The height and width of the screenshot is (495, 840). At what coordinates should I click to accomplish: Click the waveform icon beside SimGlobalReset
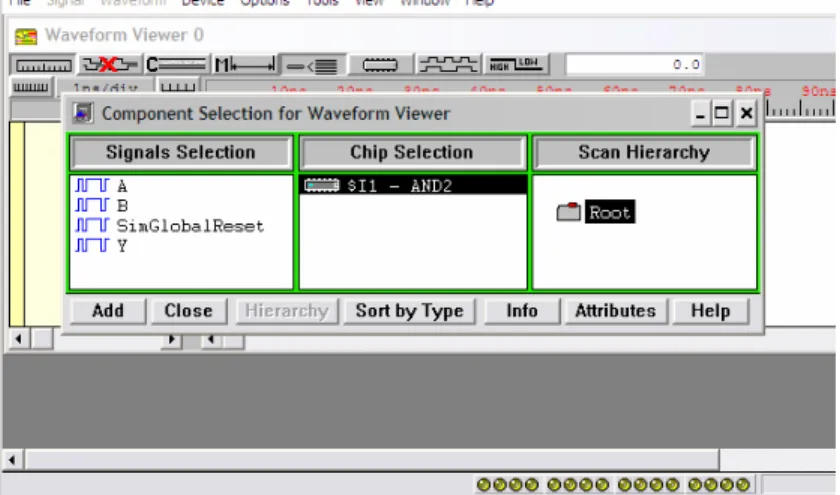coord(92,225)
